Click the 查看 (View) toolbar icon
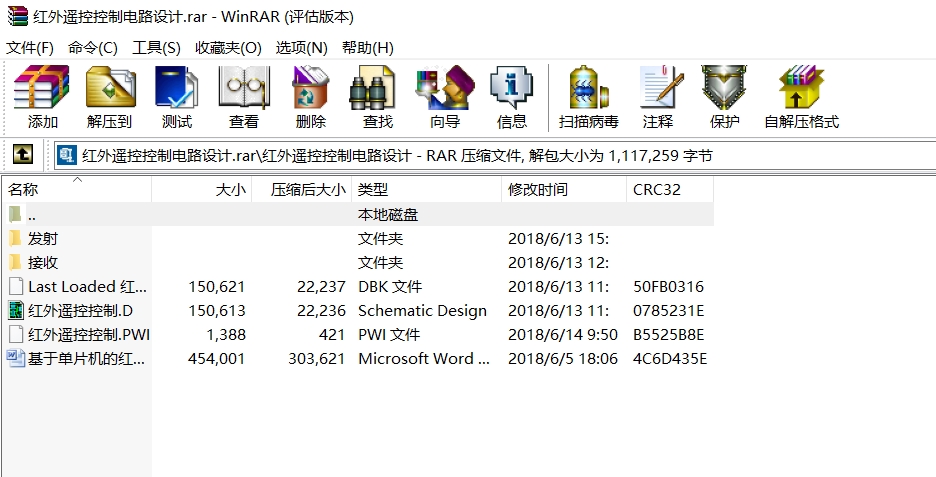This screenshot has height=477, width=936. coord(244,87)
